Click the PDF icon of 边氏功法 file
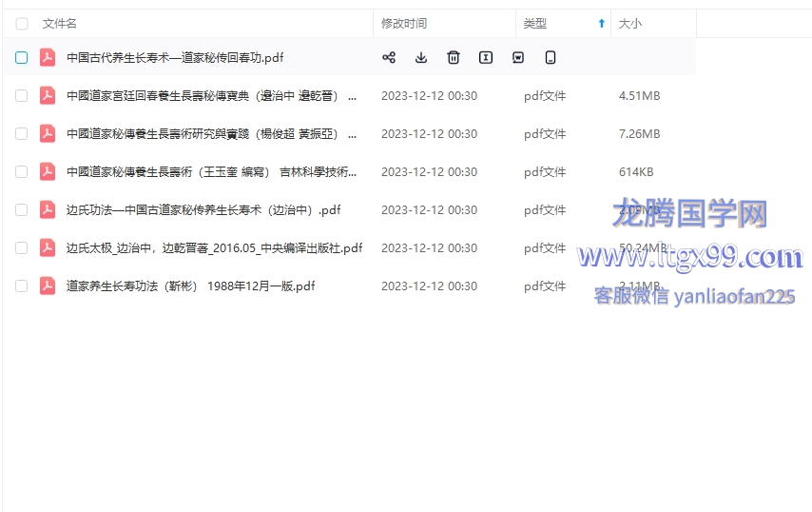The height and width of the screenshot is (512, 812). [x=48, y=210]
